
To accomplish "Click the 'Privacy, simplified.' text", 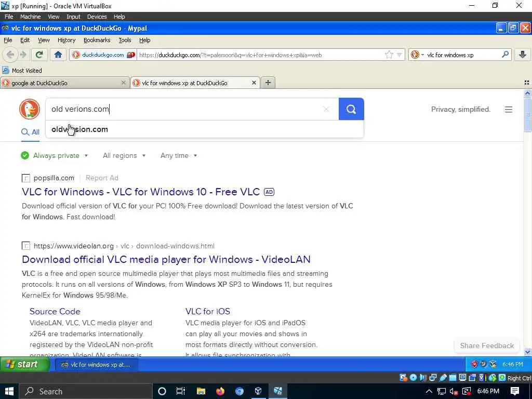I will pyautogui.click(x=461, y=109).
